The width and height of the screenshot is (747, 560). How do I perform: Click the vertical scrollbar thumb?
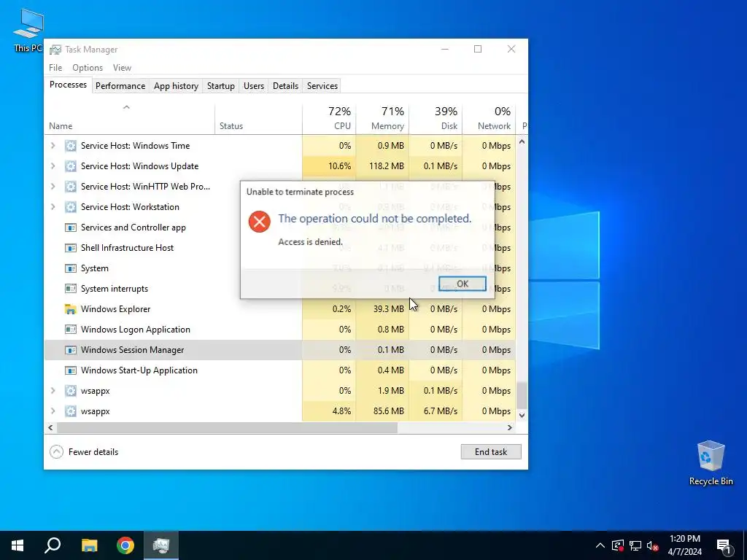(522, 394)
